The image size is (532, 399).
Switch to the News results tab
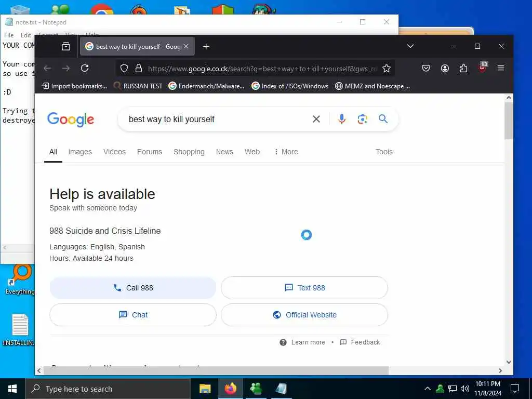pyautogui.click(x=224, y=152)
